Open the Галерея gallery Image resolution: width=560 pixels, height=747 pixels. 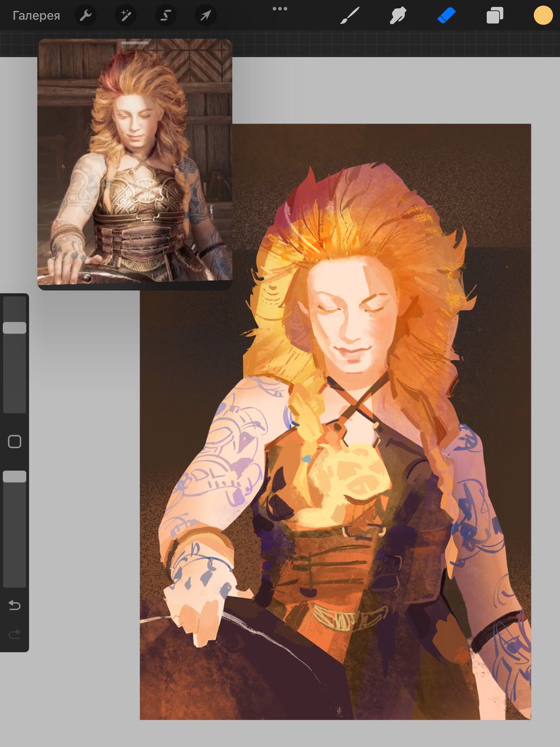tap(37, 16)
